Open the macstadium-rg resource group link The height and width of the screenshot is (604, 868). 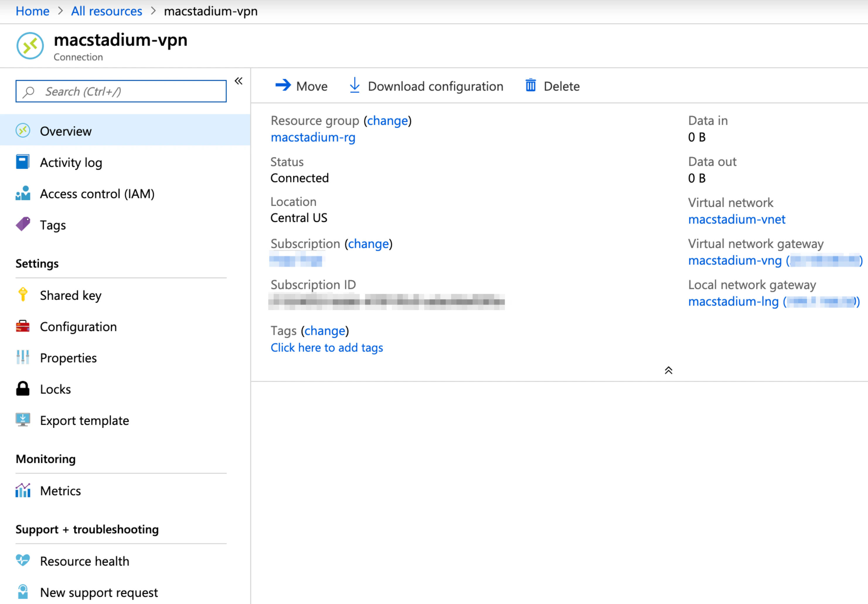point(313,137)
